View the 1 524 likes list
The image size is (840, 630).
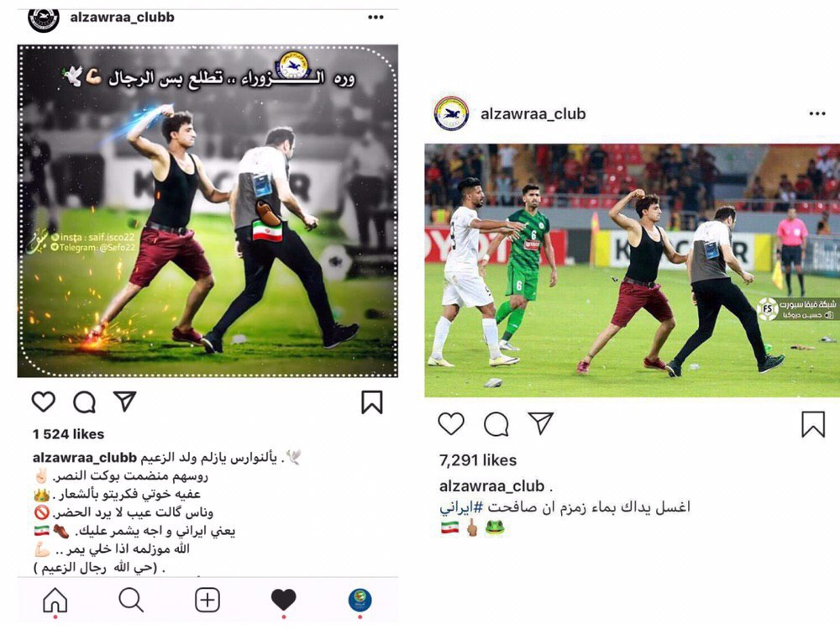point(69,434)
